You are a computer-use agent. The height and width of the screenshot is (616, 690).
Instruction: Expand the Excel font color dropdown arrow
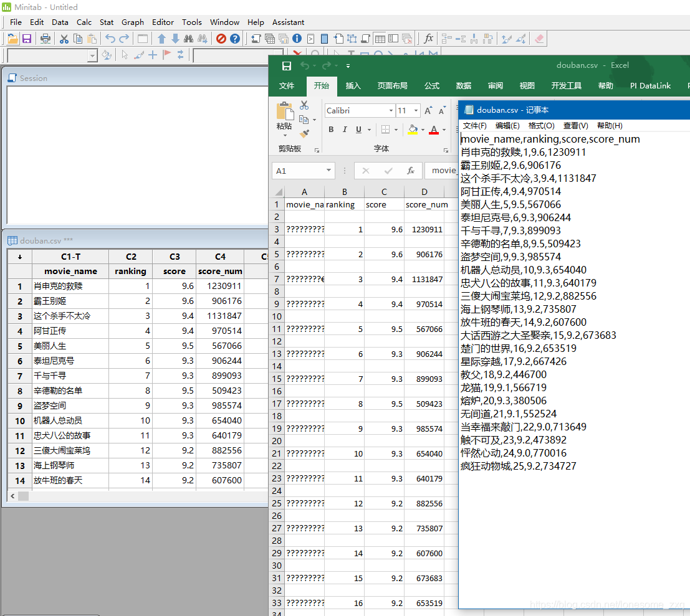click(444, 130)
